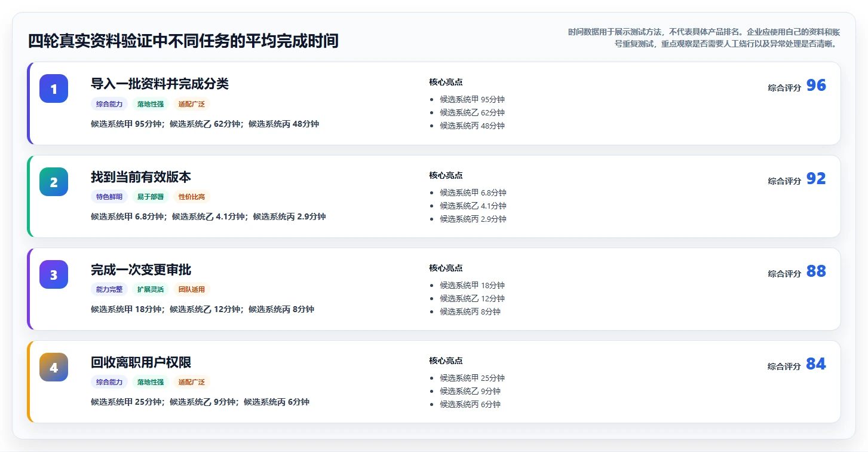The height and width of the screenshot is (452, 868).
Task: Click 综合评分 label beside score 96
Action: pos(784,88)
